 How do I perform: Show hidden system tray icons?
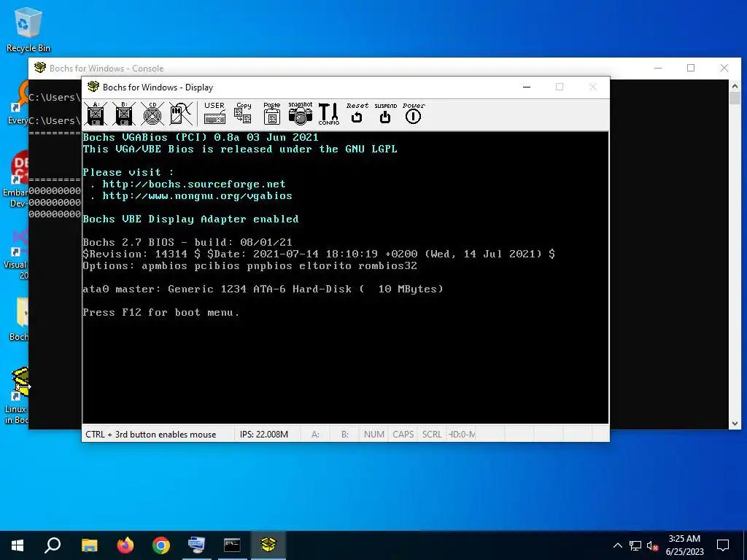pyautogui.click(x=617, y=545)
